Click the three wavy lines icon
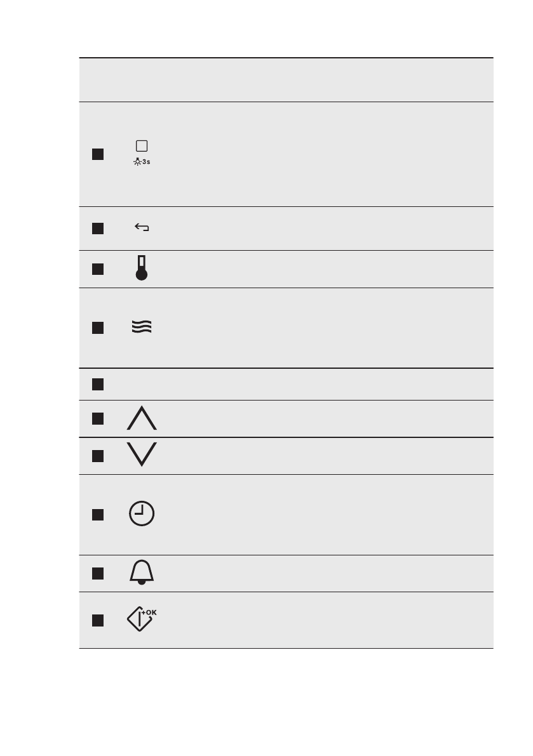 (142, 328)
